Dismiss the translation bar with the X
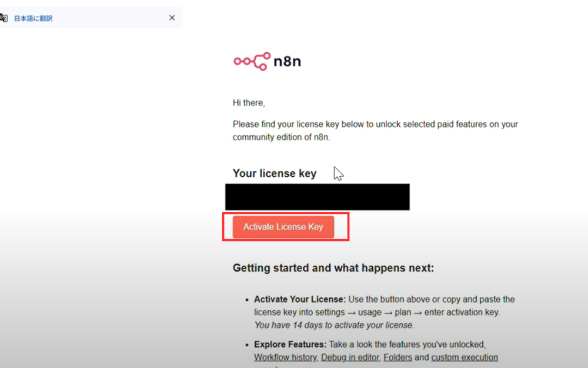This screenshot has height=368, width=588. coord(172,18)
